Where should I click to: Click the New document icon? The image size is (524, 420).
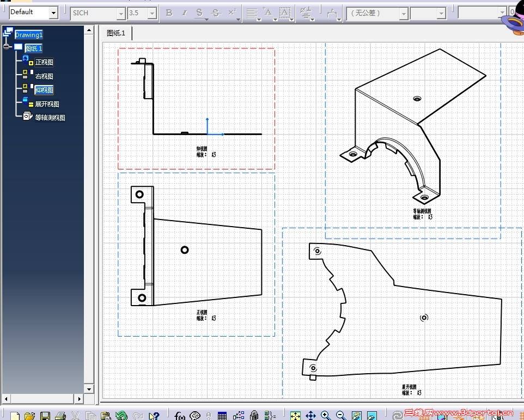click(15, 416)
